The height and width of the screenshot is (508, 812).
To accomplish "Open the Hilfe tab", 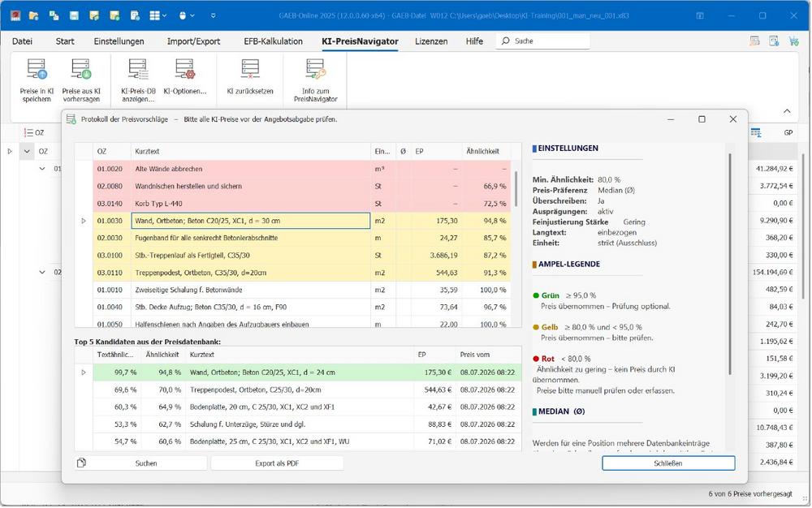I will pos(474,41).
